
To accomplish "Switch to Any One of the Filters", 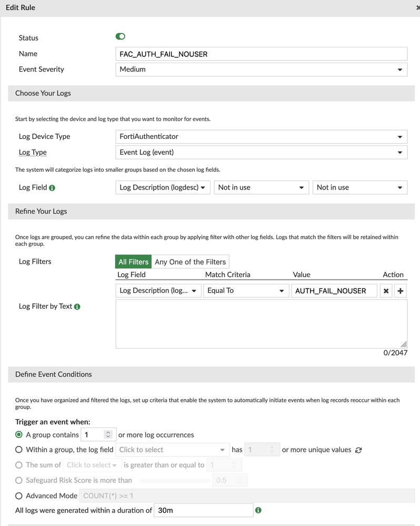I will (x=190, y=262).
